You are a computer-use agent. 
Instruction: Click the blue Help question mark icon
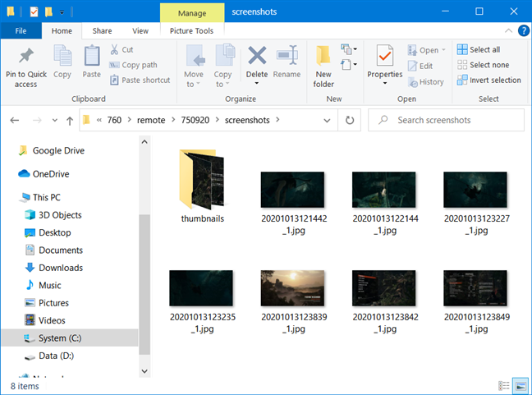tap(524, 31)
